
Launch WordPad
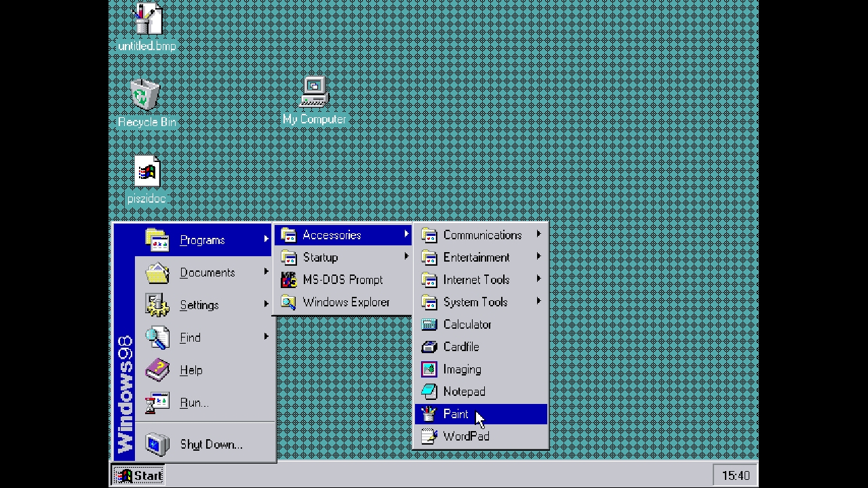click(x=466, y=436)
